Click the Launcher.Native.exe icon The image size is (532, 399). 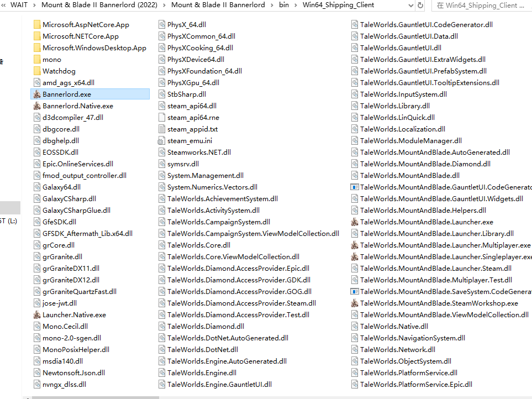click(x=37, y=315)
